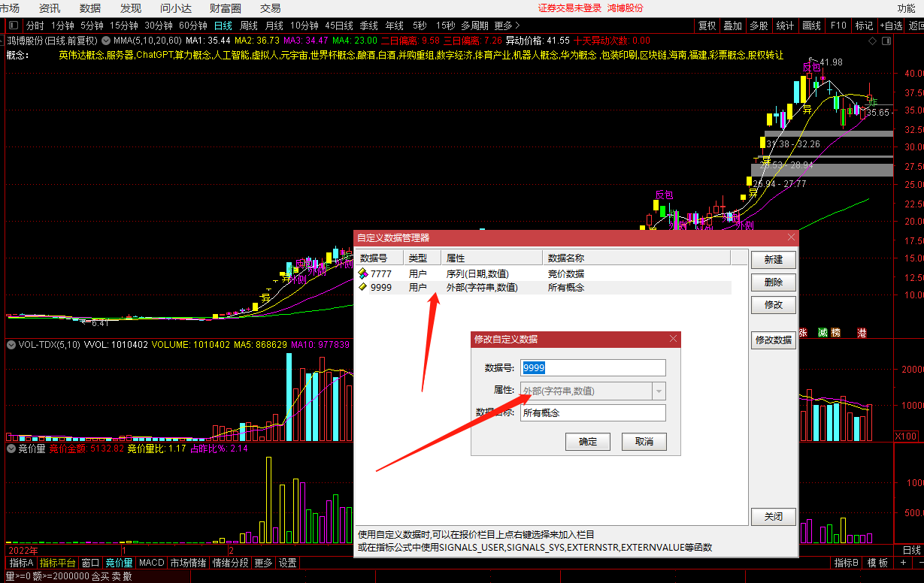The height and width of the screenshot is (583, 924).
Task: Click the 修改 button
Action: click(774, 305)
